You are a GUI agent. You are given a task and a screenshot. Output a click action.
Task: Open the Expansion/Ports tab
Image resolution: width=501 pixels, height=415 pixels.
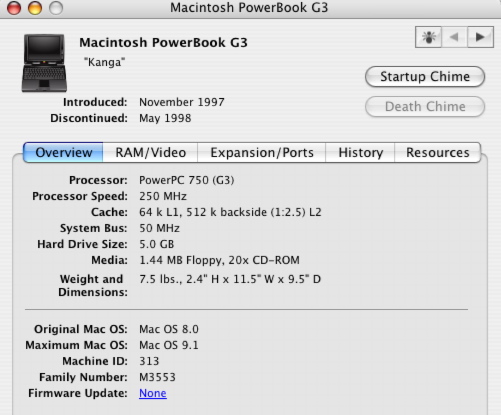[x=262, y=152]
